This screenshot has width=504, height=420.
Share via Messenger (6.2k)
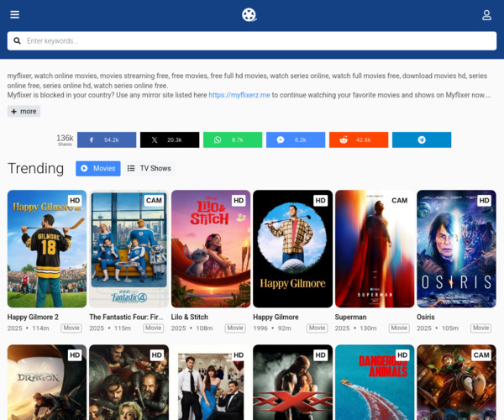coord(296,139)
